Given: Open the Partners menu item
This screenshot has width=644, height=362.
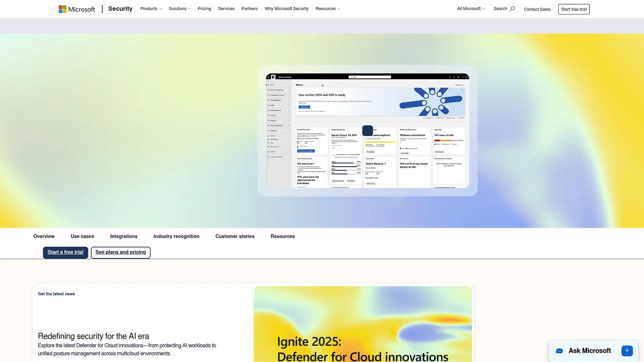Looking at the screenshot, I should pos(250,9).
